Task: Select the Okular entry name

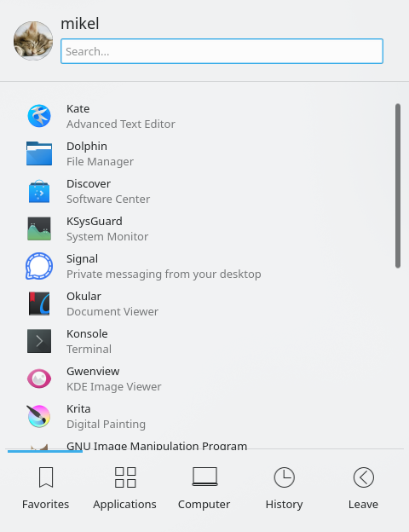Action: [84, 296]
